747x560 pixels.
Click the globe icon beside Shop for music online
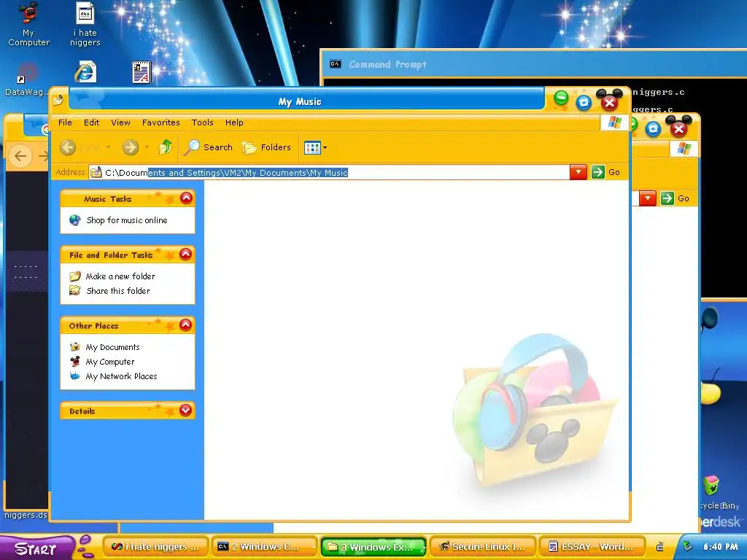click(x=75, y=220)
